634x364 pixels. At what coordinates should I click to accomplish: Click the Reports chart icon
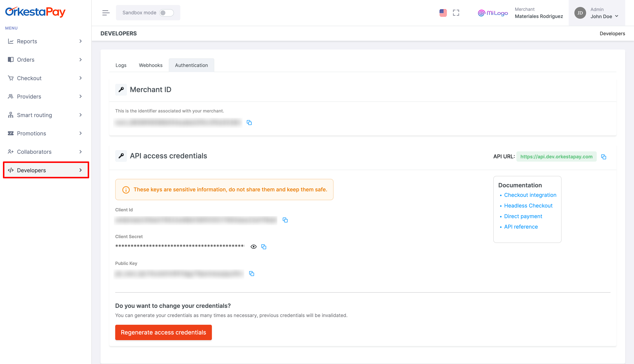(10, 41)
